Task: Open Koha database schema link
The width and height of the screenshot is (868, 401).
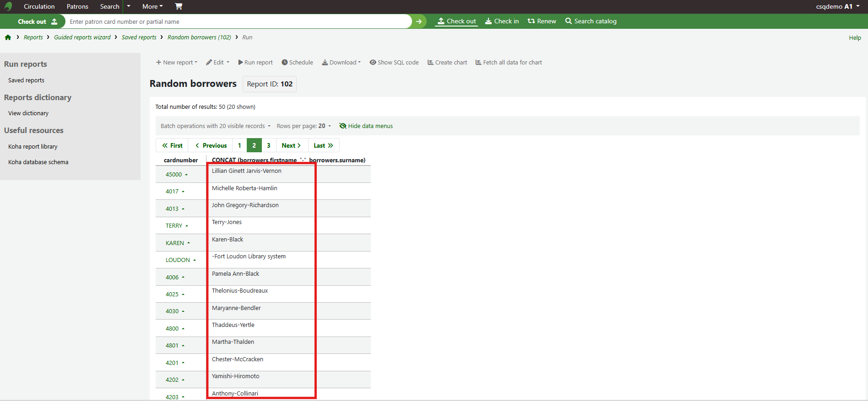Action: [x=38, y=162]
